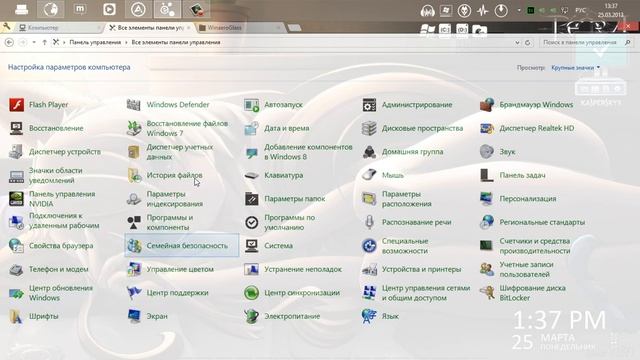Click the Распознавание речи microphone icon

pos(369,222)
